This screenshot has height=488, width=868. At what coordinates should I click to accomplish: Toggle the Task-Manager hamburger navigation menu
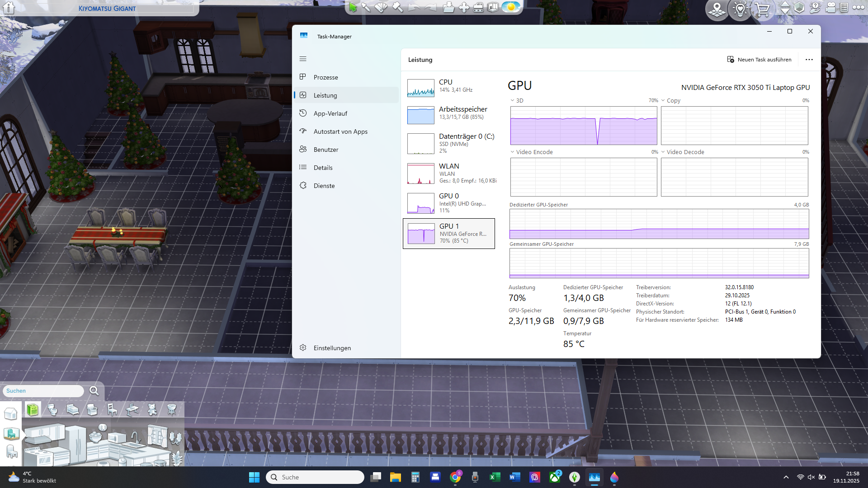pyautogui.click(x=303, y=59)
